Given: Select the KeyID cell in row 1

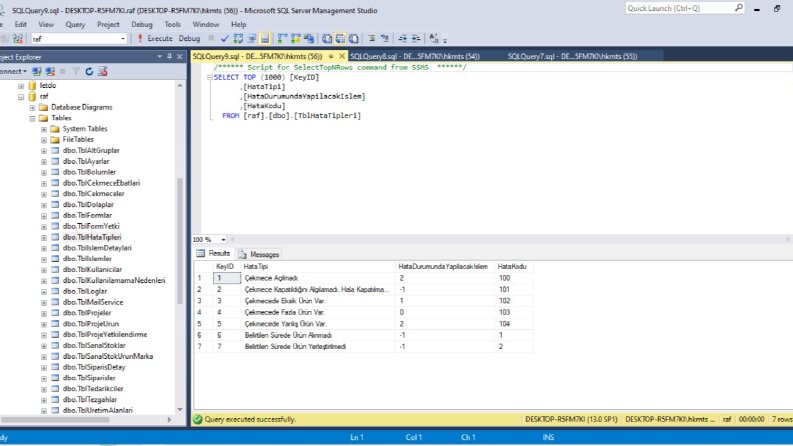Looking at the screenshot, I should click(226, 278).
